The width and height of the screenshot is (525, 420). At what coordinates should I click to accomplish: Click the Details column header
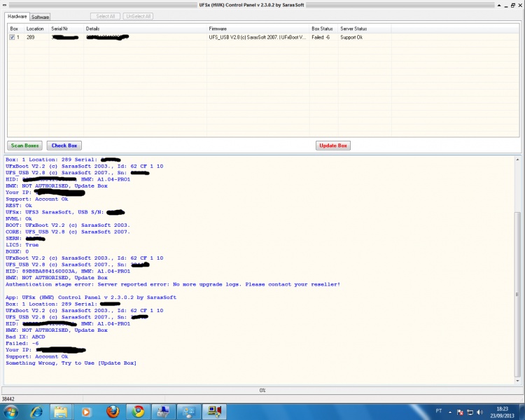click(145, 29)
